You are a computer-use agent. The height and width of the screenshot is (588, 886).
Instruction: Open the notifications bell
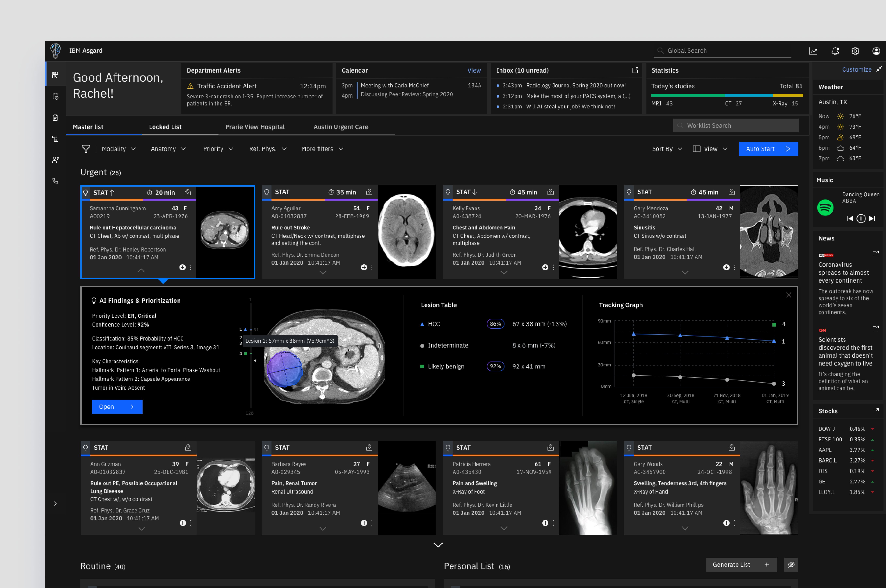[x=835, y=51]
